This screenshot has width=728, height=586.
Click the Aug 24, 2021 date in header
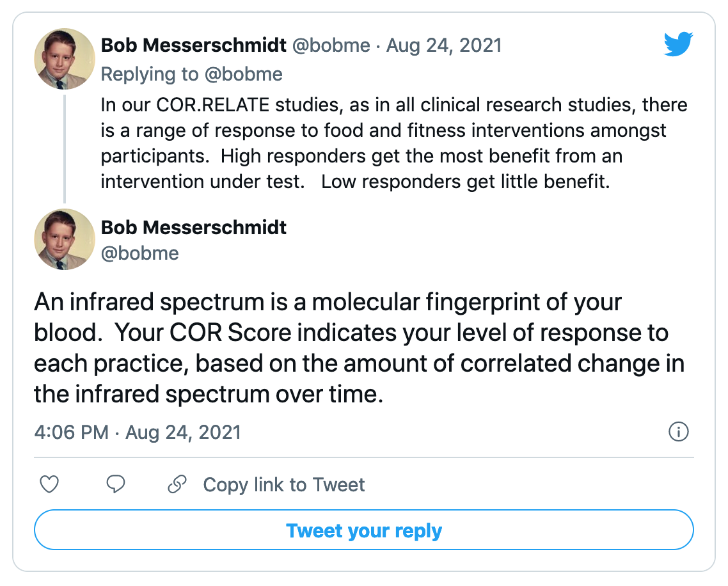coord(444,45)
